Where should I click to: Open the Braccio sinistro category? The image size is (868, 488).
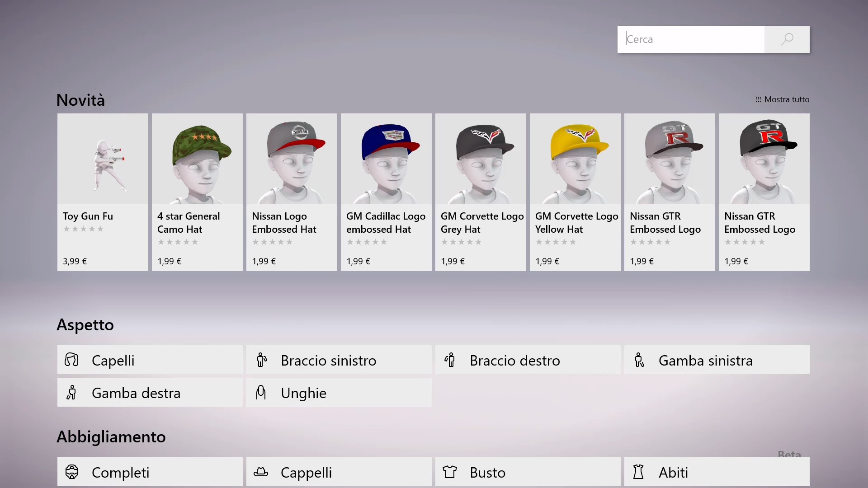tap(339, 360)
